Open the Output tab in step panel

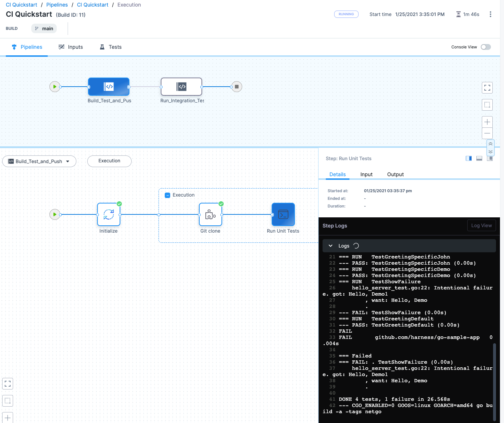pyautogui.click(x=395, y=174)
